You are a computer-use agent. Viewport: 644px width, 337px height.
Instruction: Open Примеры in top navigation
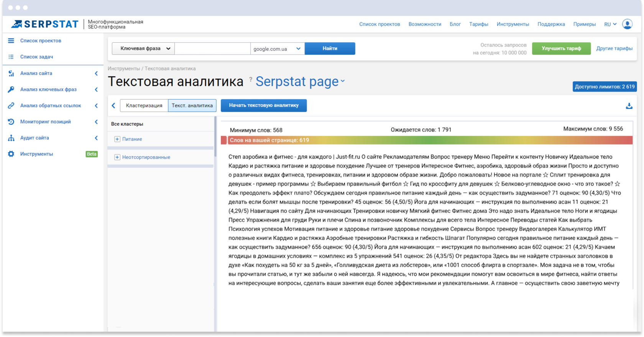click(x=585, y=24)
